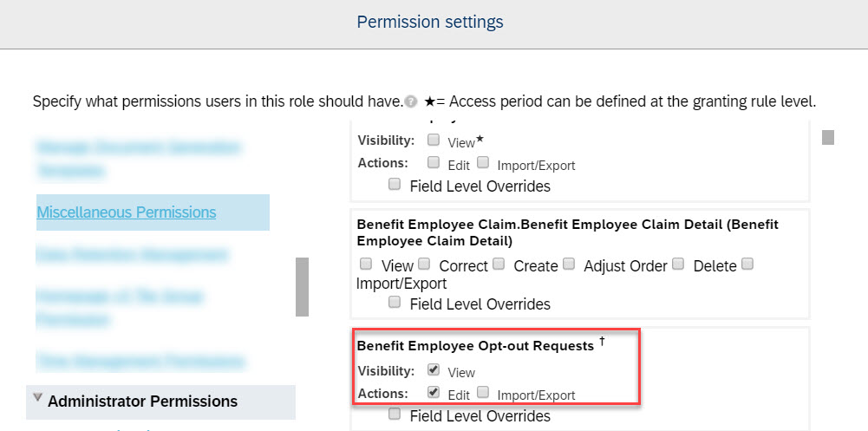Check View for Benefit Employee Claim Detail
The width and height of the screenshot is (868, 431).
tap(365, 263)
